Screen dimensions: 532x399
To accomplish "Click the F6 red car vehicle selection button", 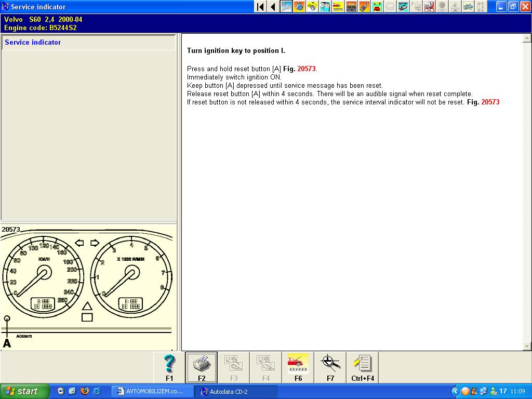I will [x=298, y=368].
